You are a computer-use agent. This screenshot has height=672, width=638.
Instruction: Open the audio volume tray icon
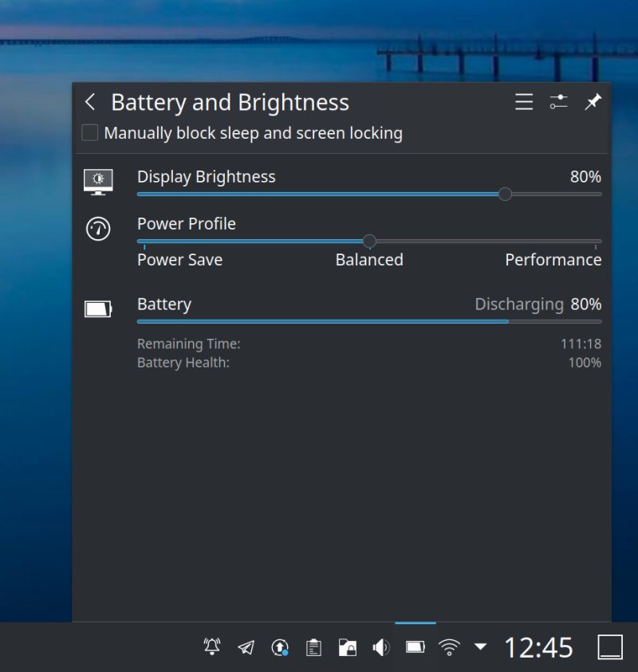click(x=381, y=646)
